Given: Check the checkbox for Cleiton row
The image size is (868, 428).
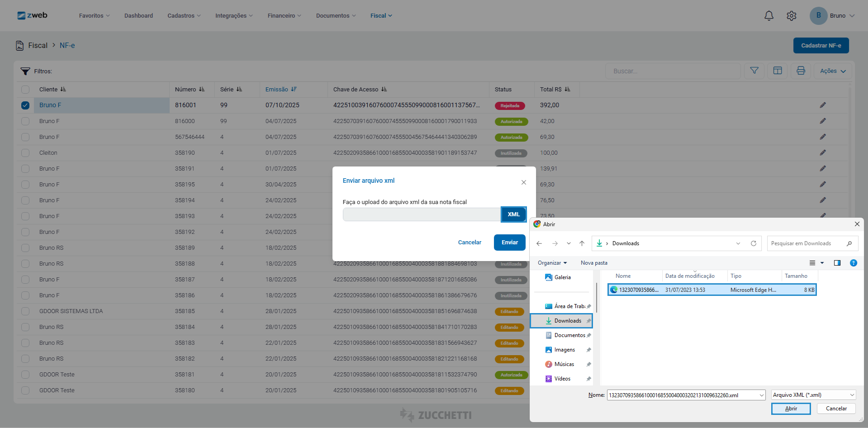Looking at the screenshot, I should click(x=25, y=153).
